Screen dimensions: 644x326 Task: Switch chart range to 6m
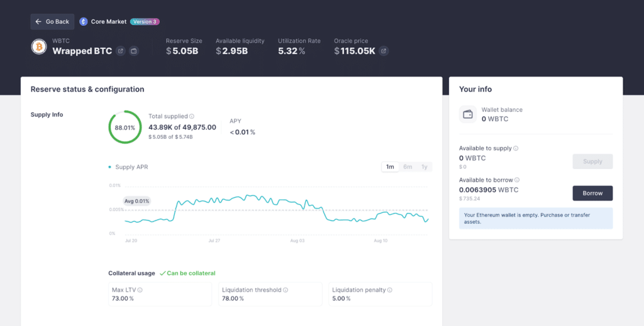[x=408, y=167]
